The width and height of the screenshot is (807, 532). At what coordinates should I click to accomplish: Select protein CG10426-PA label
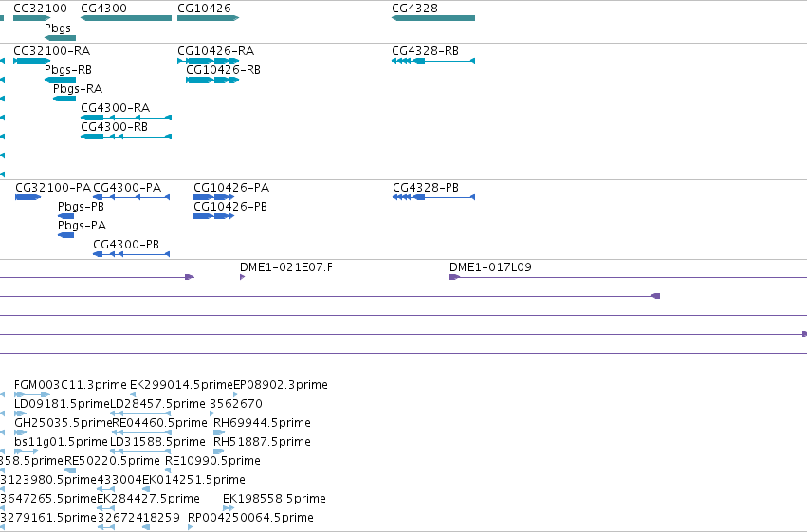[231, 188]
